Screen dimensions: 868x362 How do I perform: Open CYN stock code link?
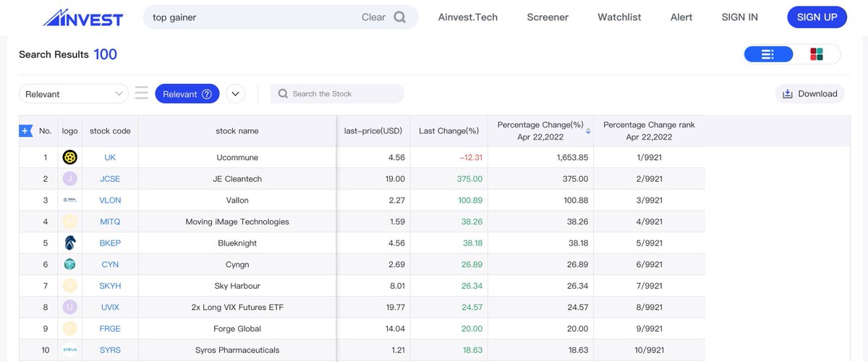click(110, 264)
